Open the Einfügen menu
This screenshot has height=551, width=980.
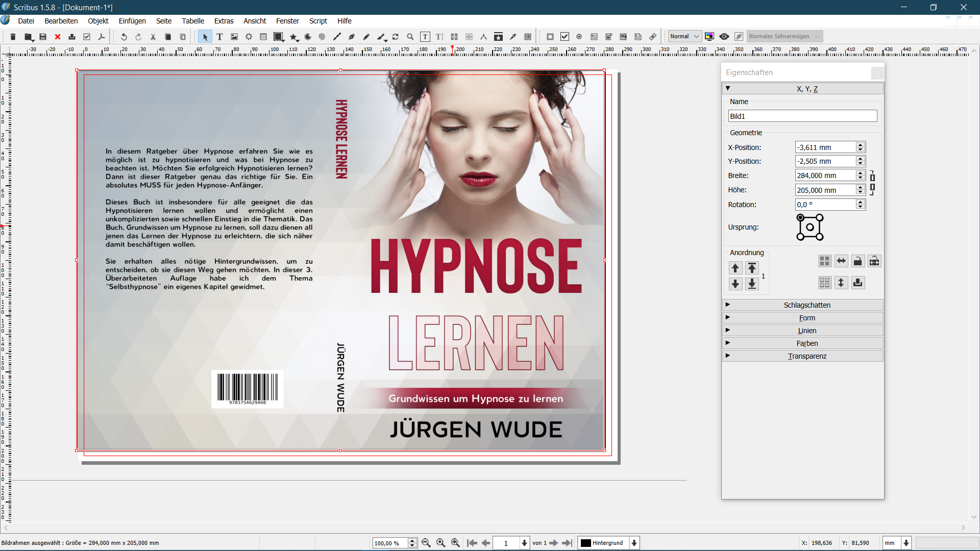(x=132, y=21)
